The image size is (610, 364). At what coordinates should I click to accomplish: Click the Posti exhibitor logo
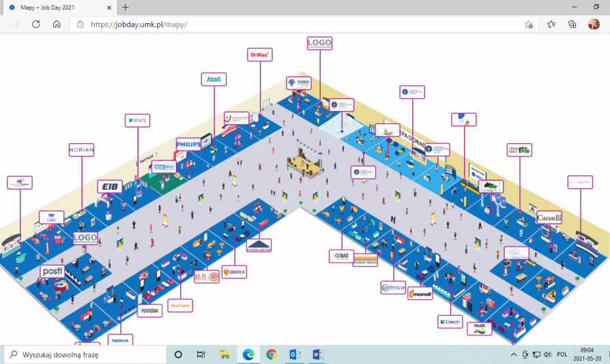tap(53, 271)
